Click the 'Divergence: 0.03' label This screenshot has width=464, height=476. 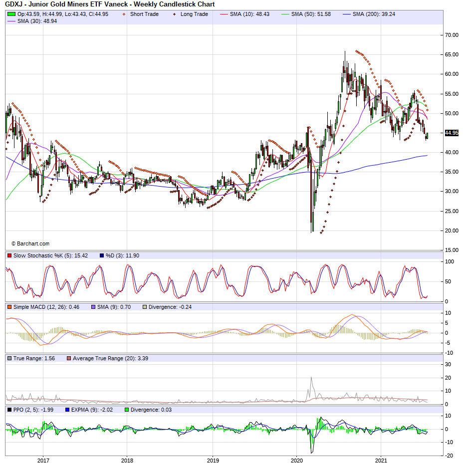pyautogui.click(x=151, y=410)
